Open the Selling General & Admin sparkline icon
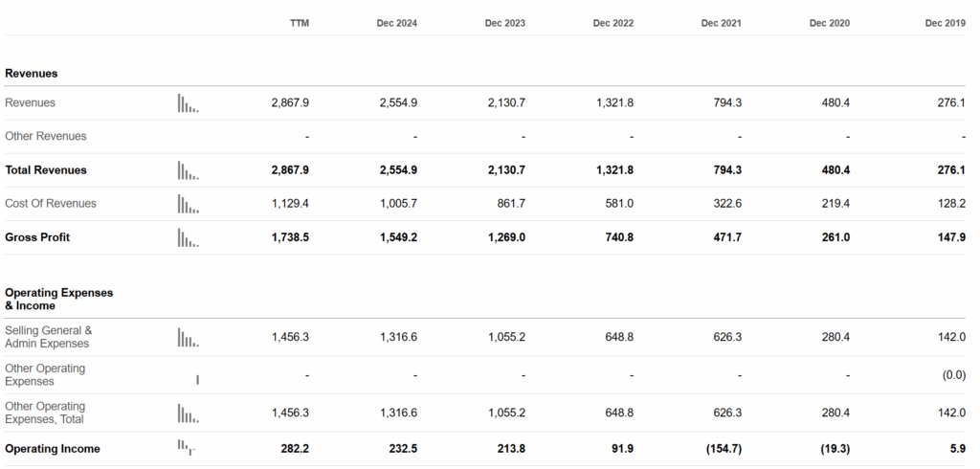The height and width of the screenshot is (469, 980). [189, 338]
